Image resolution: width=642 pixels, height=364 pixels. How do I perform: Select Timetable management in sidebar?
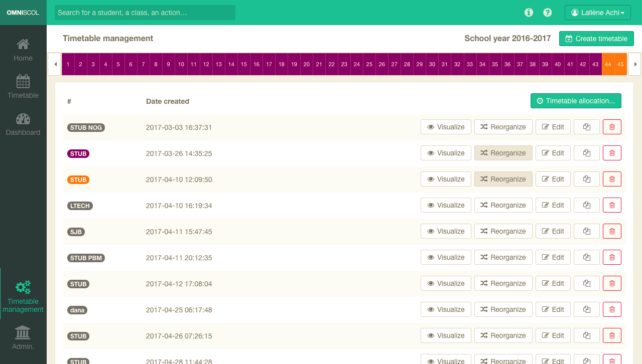[23, 297]
